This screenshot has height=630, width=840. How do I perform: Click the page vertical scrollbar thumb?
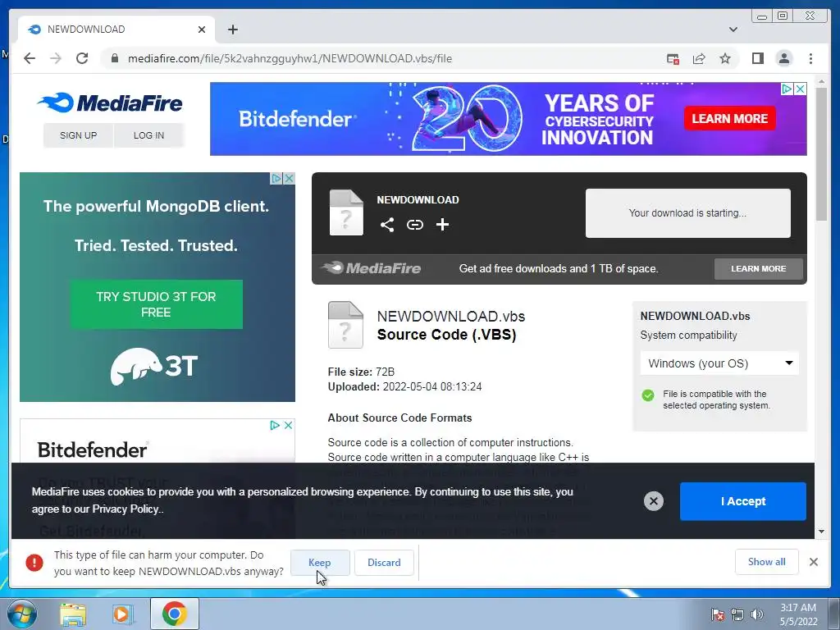(822, 154)
